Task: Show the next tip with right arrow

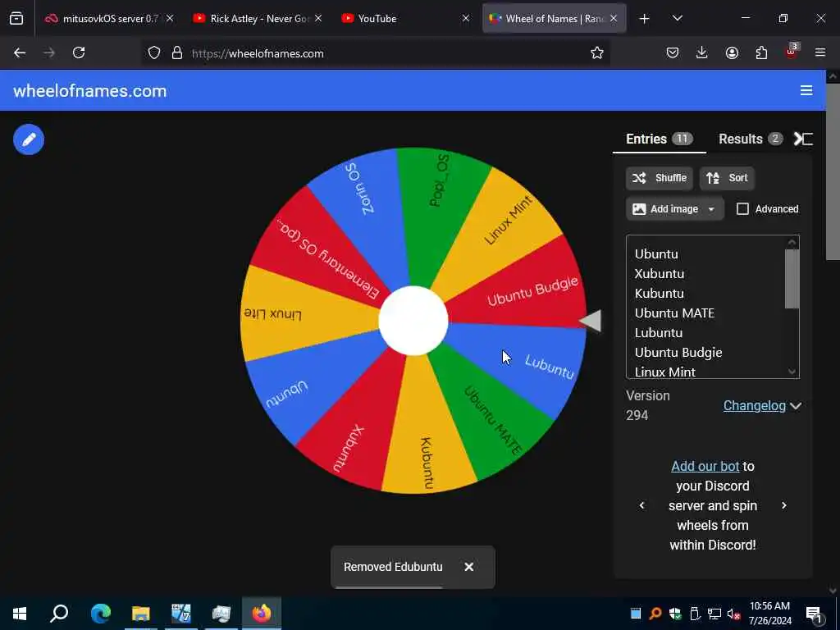Action: 783,505
